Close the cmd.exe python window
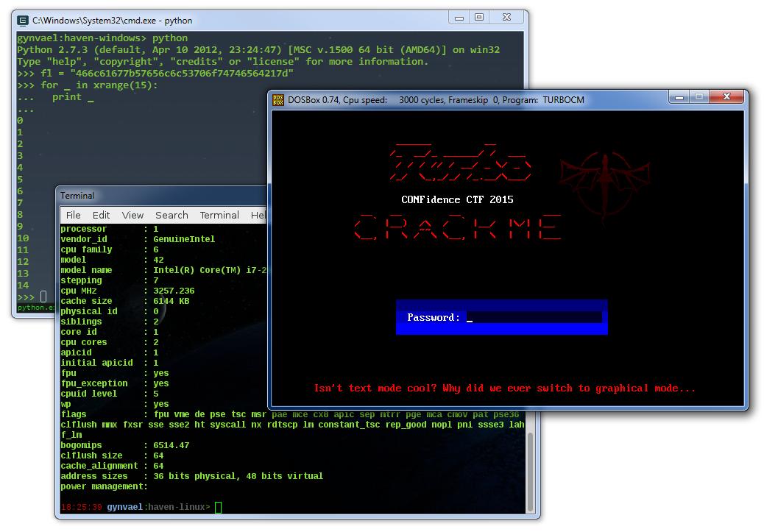 pos(506,17)
